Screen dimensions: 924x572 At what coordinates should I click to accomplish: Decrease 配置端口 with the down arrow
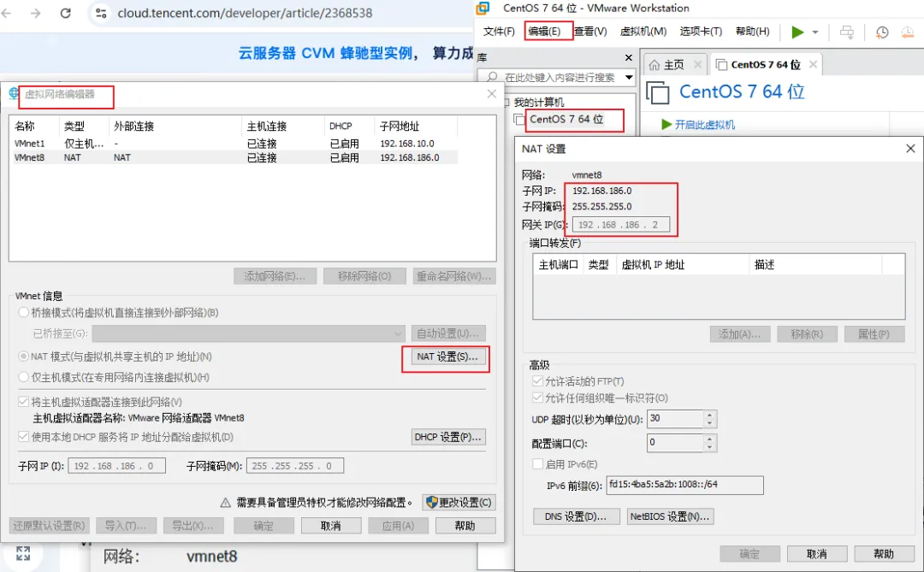709,447
